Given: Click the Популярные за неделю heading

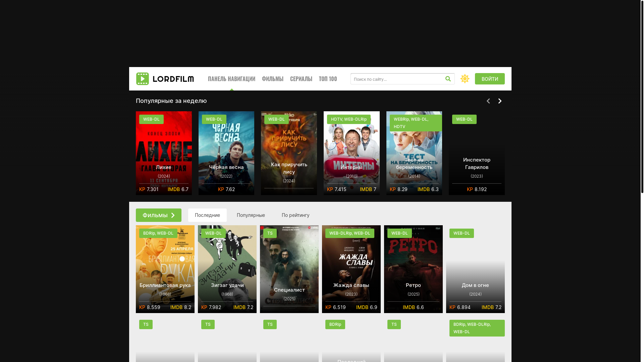Looking at the screenshot, I should 171,101.
